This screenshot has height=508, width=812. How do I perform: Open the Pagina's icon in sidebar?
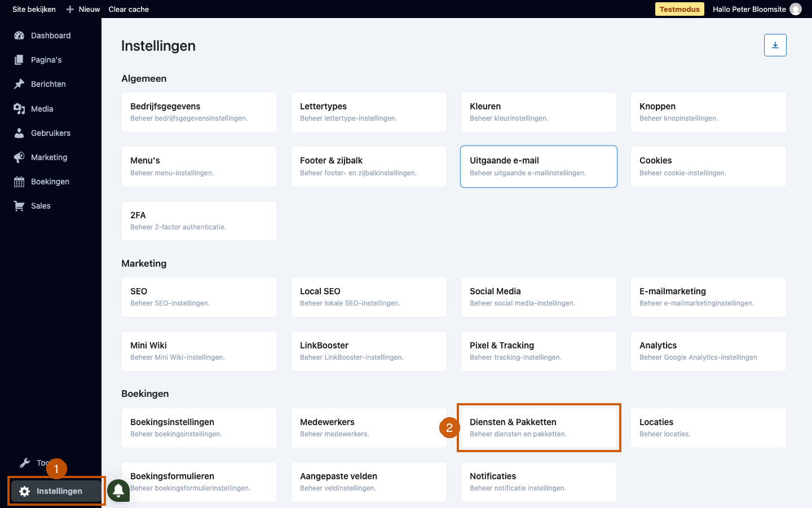pos(19,60)
